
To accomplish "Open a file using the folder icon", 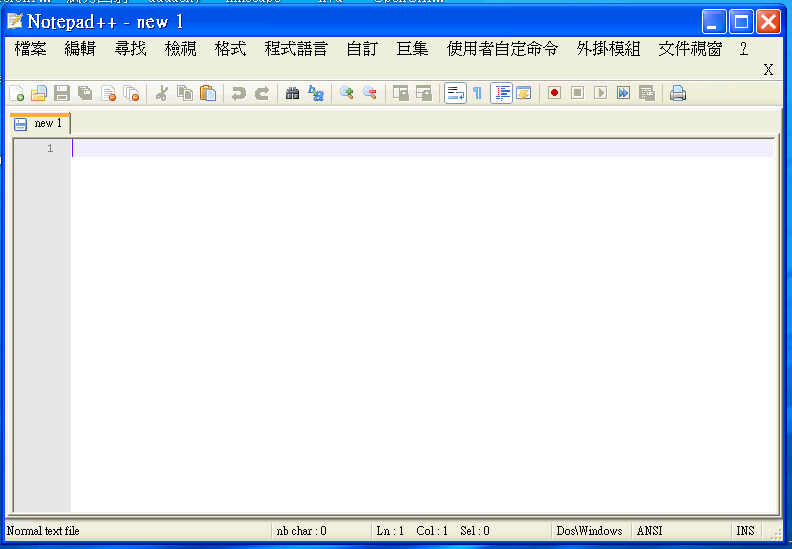I will coord(39,93).
